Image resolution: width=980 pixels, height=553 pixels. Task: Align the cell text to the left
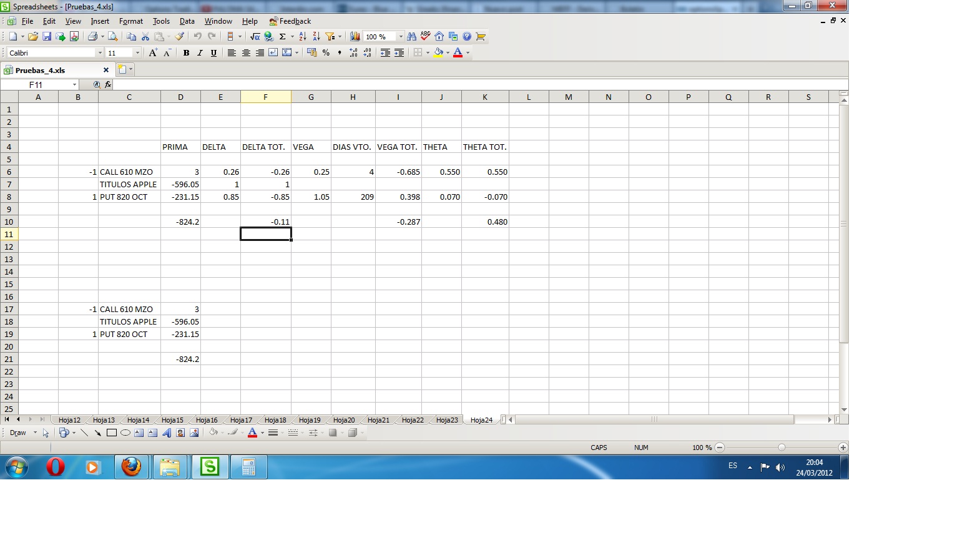click(232, 53)
